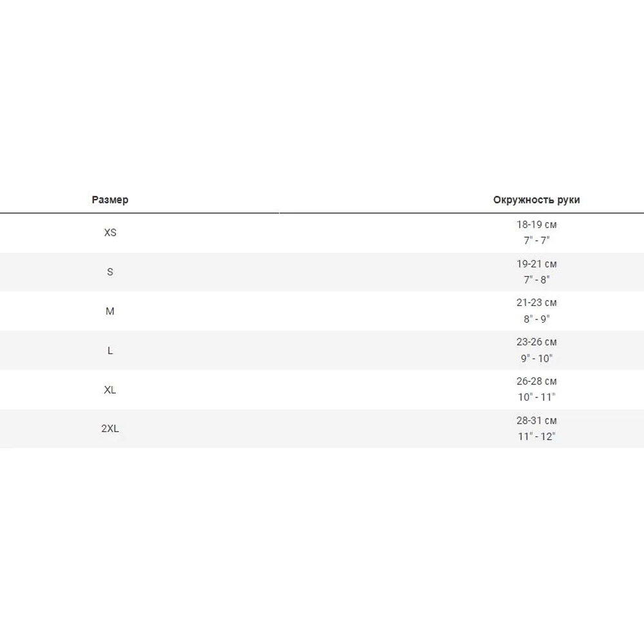Click the Окружность руки column header
Screen dimensions: 644x644
[536, 200]
